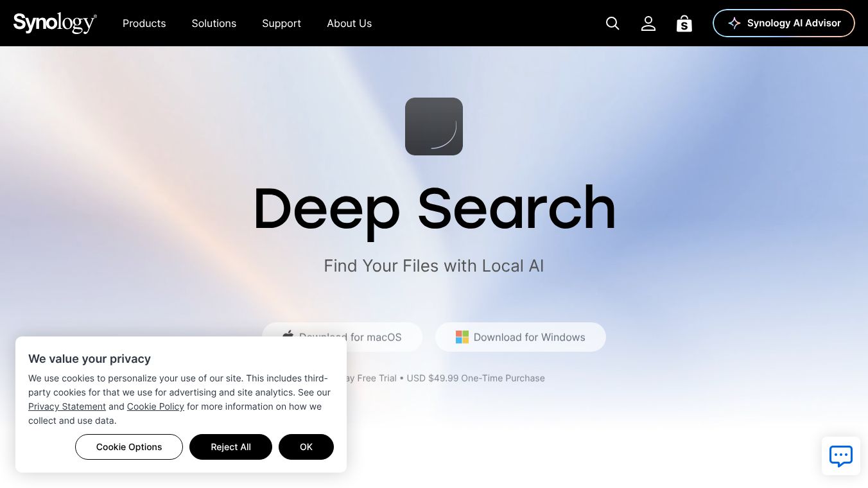Accept cookies with OK button
This screenshot has height=488, width=868.
[x=306, y=447]
